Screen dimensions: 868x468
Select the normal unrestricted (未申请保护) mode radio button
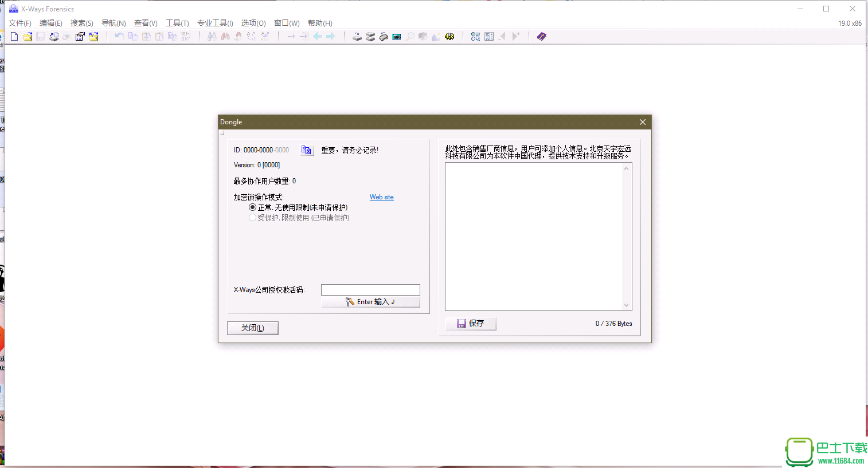click(x=252, y=207)
